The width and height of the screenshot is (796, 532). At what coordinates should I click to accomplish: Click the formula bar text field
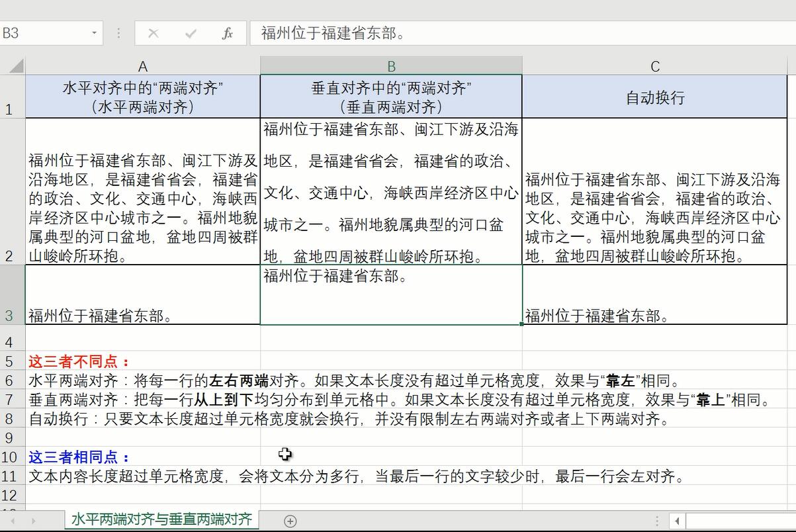coord(516,33)
